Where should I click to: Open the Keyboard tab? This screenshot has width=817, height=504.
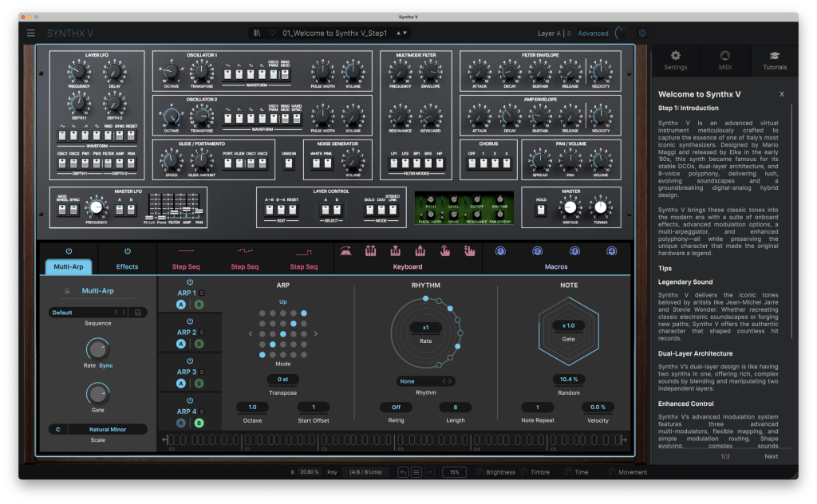(x=408, y=266)
